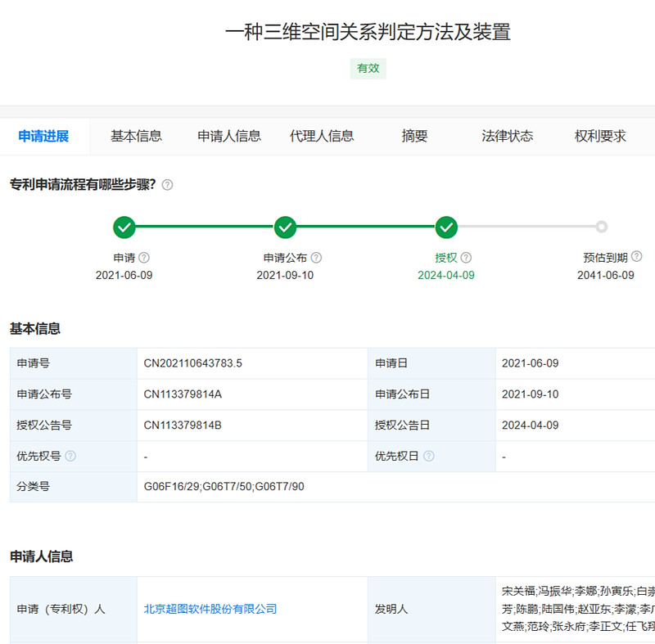Image resolution: width=655 pixels, height=644 pixels.
Task: Click the green checkmark above 授权
Action: click(x=447, y=227)
